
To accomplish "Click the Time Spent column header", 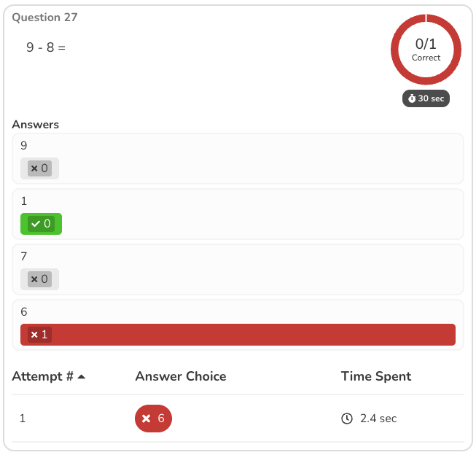I will click(x=376, y=376).
